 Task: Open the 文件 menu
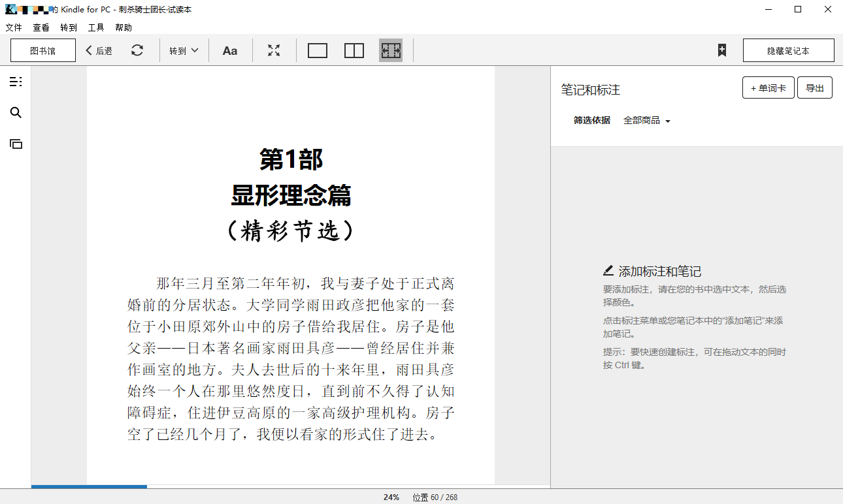pyautogui.click(x=14, y=27)
